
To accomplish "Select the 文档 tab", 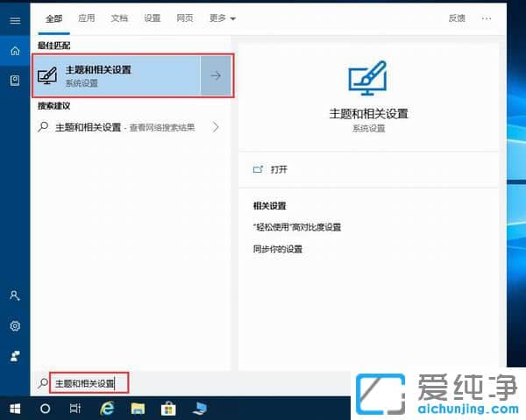I will click(x=119, y=18).
